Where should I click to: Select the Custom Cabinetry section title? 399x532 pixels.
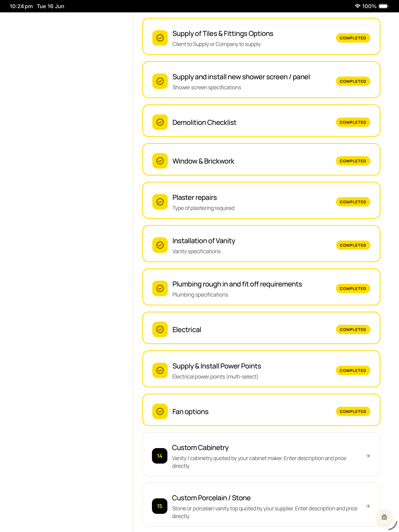[x=200, y=448]
